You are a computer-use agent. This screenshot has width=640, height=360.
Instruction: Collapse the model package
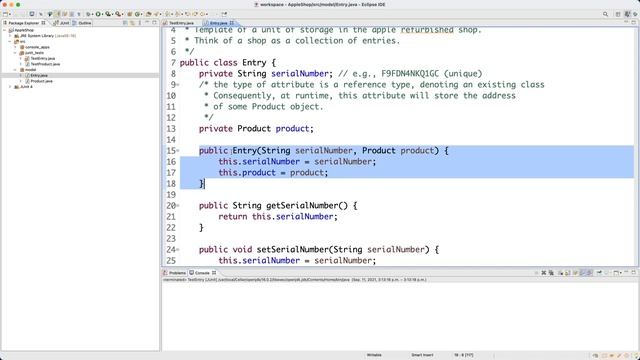(16, 70)
